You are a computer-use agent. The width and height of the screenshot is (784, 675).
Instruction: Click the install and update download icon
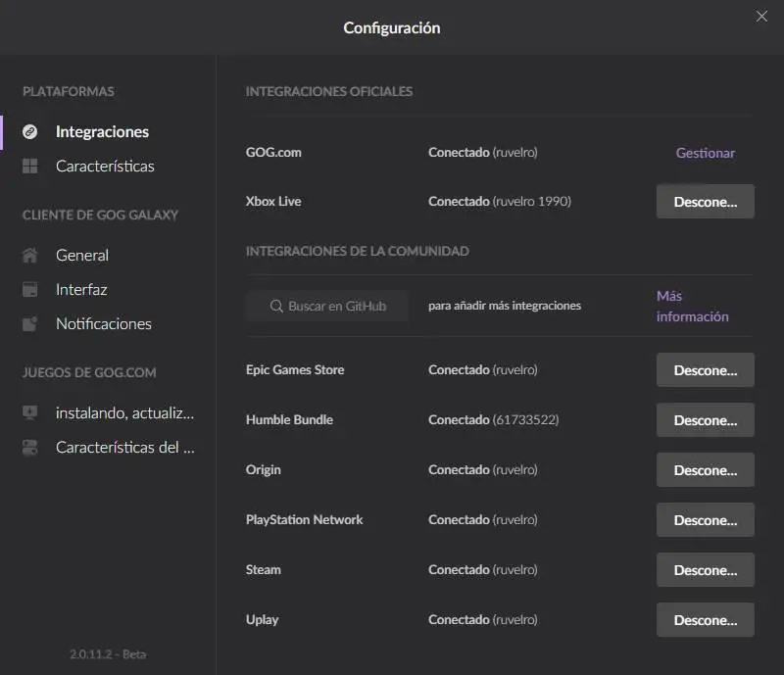pos(30,413)
